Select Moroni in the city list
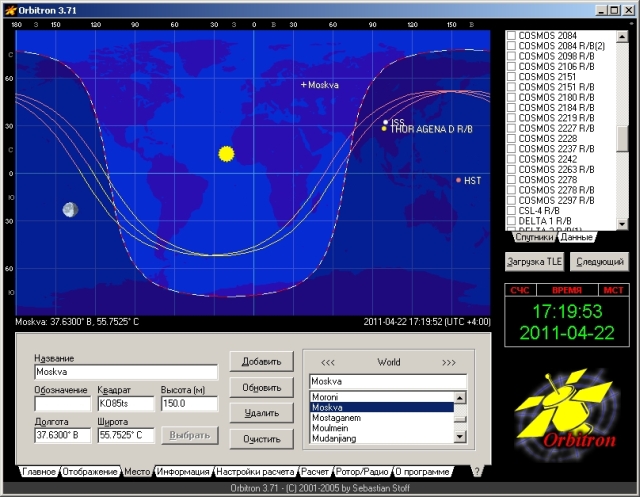This screenshot has width=640, height=497. click(x=382, y=397)
